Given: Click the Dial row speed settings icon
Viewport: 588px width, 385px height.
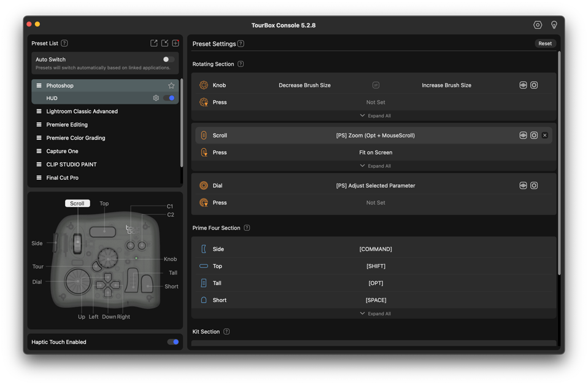Looking at the screenshot, I should [534, 185].
